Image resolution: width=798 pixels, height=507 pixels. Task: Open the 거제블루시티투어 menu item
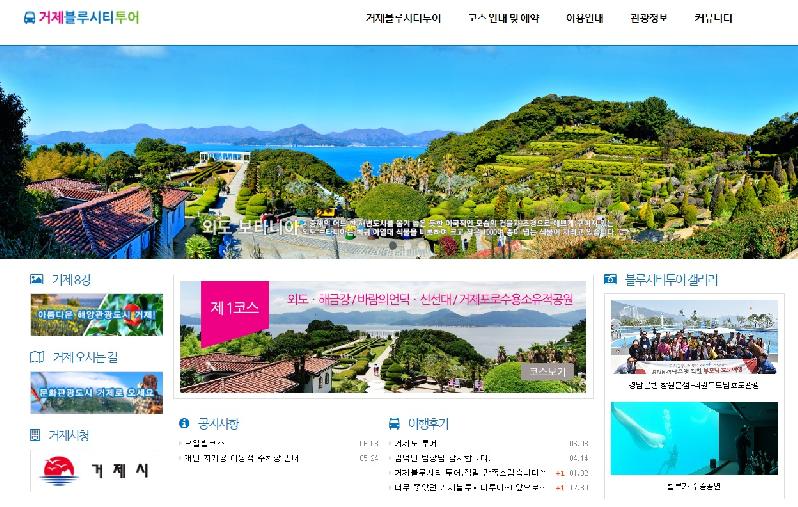(403, 18)
